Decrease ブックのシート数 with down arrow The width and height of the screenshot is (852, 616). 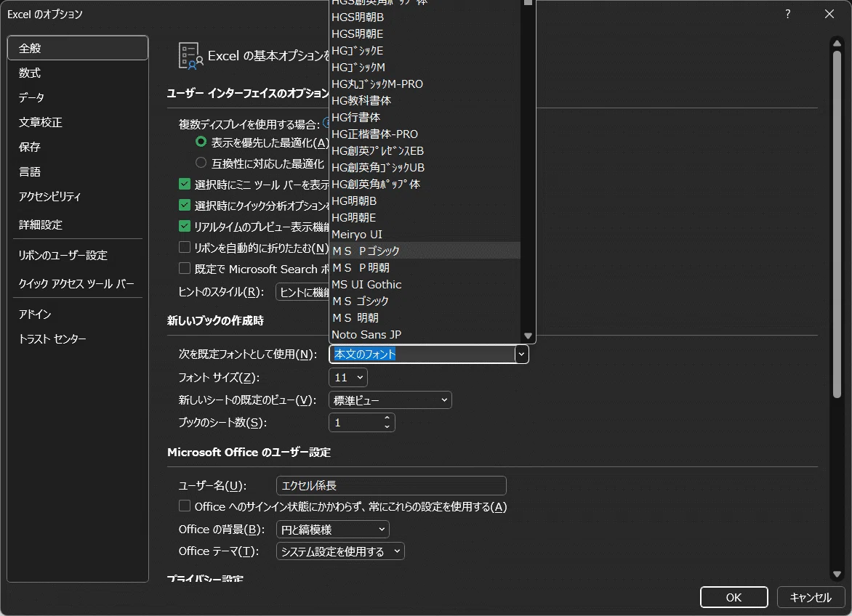(387, 426)
